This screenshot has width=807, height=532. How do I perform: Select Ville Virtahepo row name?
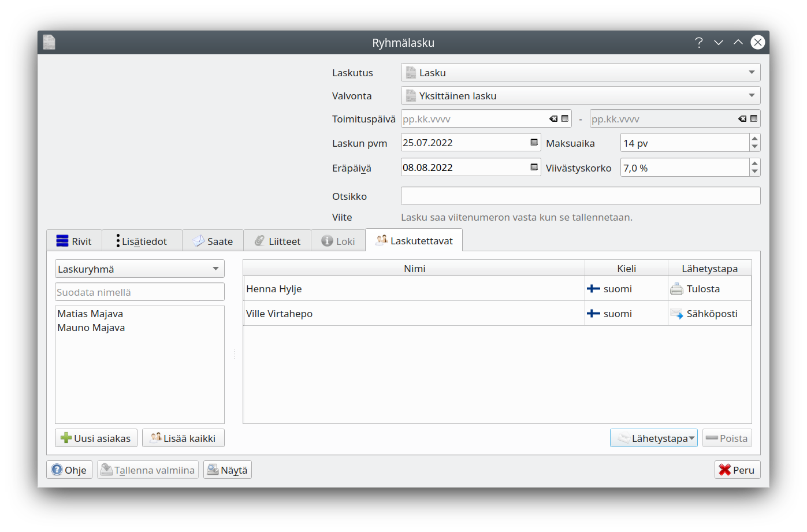tap(279, 314)
